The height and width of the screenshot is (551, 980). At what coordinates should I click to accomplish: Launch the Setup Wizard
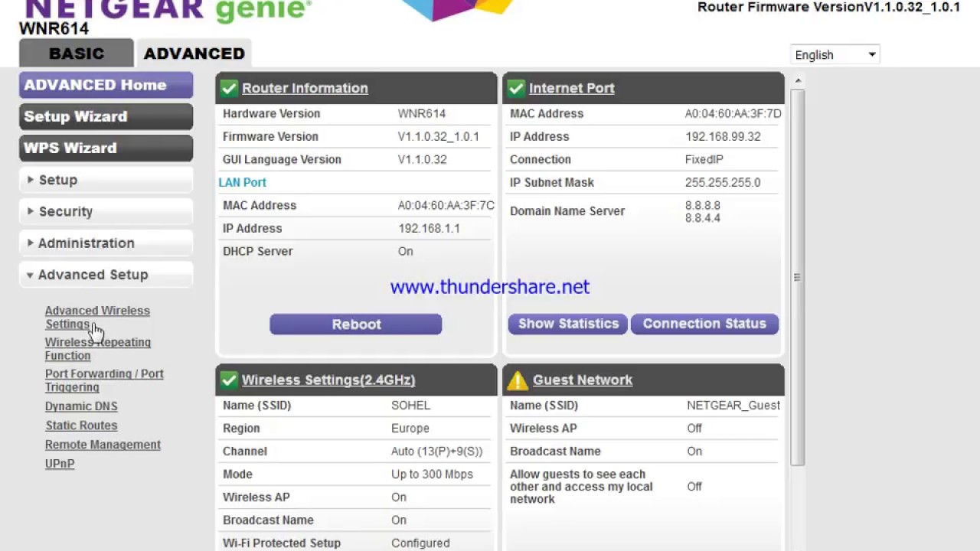(106, 116)
